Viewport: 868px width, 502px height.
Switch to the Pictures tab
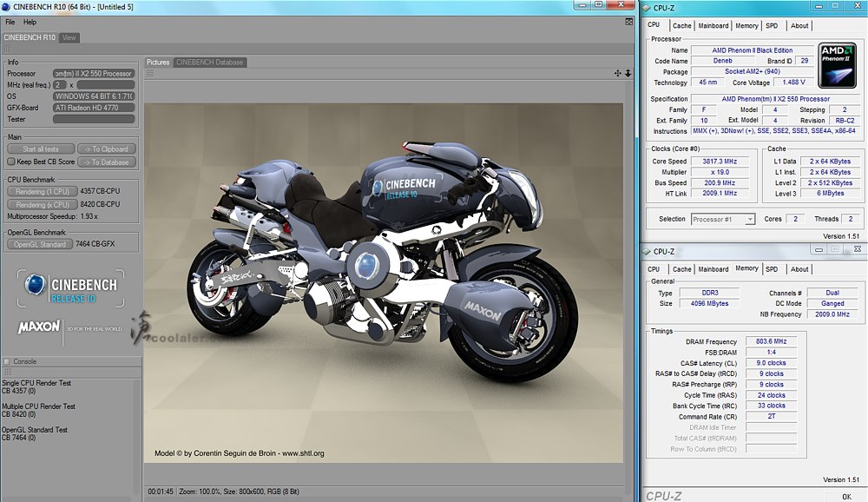tap(158, 62)
